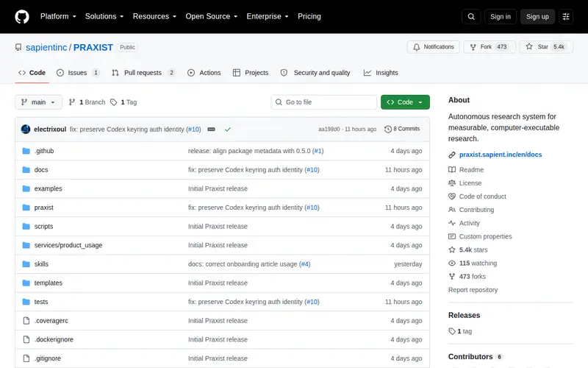Open pull request #4 in skills row

(x=305, y=264)
